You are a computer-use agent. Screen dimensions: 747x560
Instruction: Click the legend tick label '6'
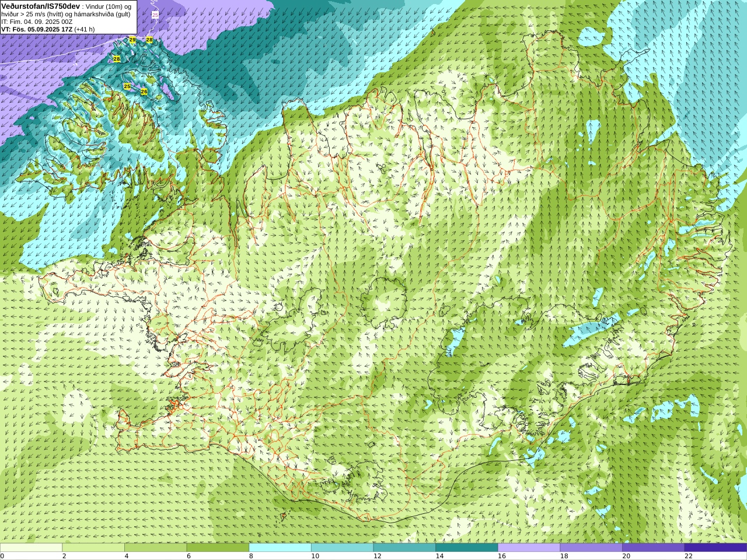[189, 556]
